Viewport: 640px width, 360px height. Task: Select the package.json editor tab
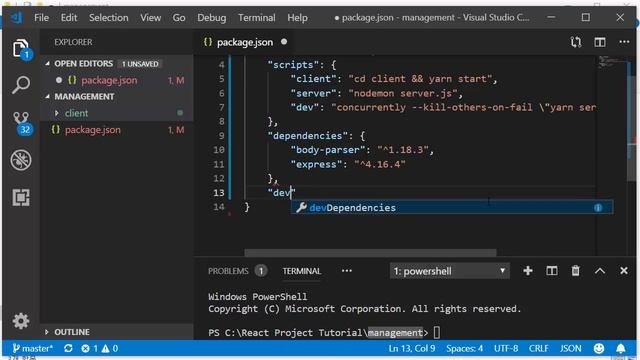(244, 42)
